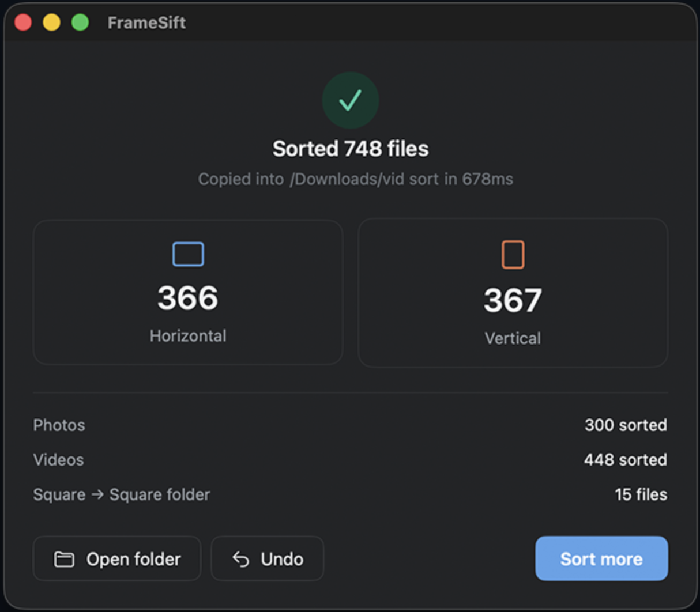Image resolution: width=700 pixels, height=612 pixels.
Task: Click the 'Square → Square folder' label
Action: tap(122, 494)
